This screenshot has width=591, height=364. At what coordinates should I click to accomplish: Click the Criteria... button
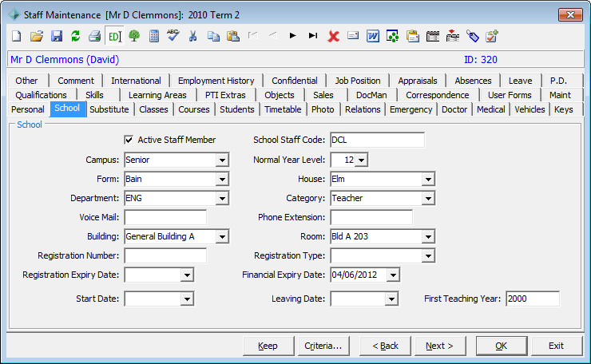click(x=323, y=346)
